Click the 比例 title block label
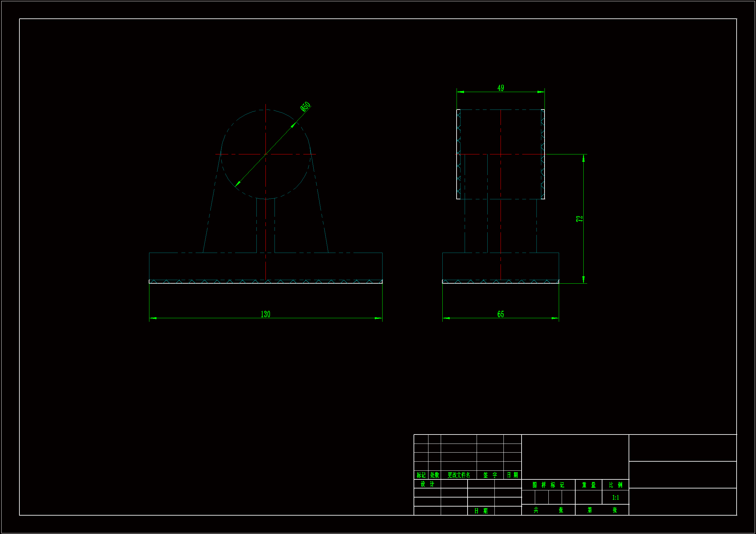This screenshot has width=756, height=534. (x=615, y=485)
